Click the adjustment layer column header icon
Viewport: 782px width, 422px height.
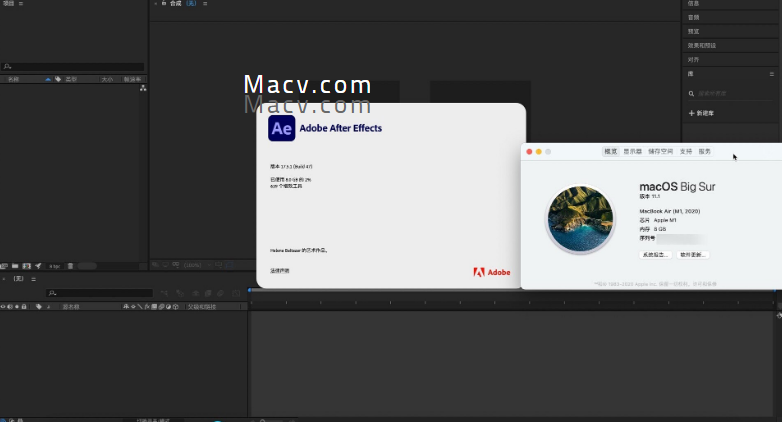tap(169, 307)
